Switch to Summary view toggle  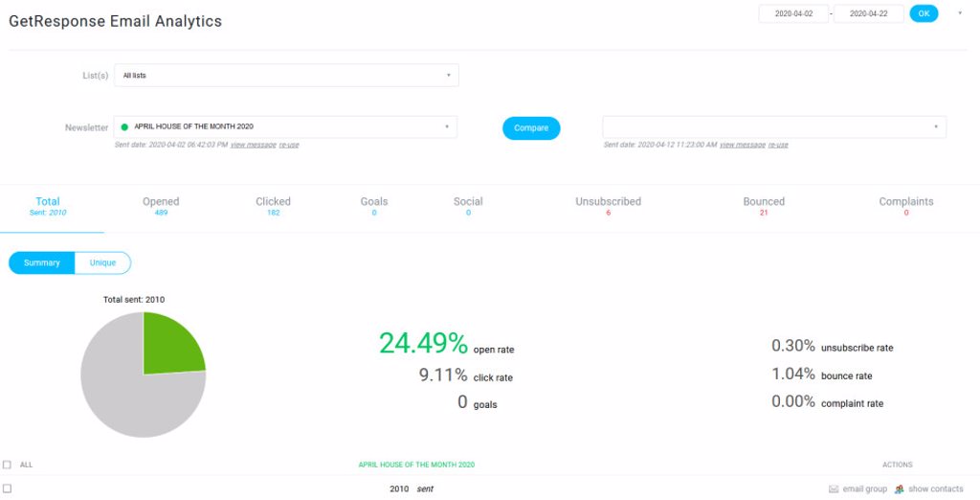42,262
